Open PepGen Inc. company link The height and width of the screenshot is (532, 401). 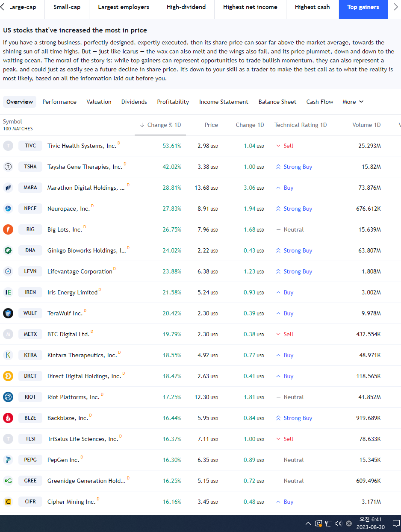[x=63, y=460]
